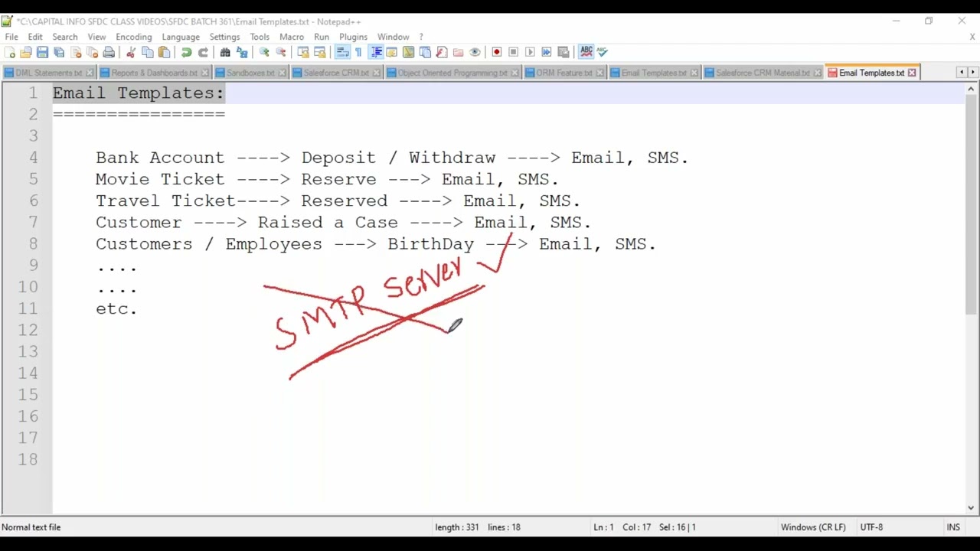
Task: Toggle Show Indent Guide button
Action: coord(376,52)
